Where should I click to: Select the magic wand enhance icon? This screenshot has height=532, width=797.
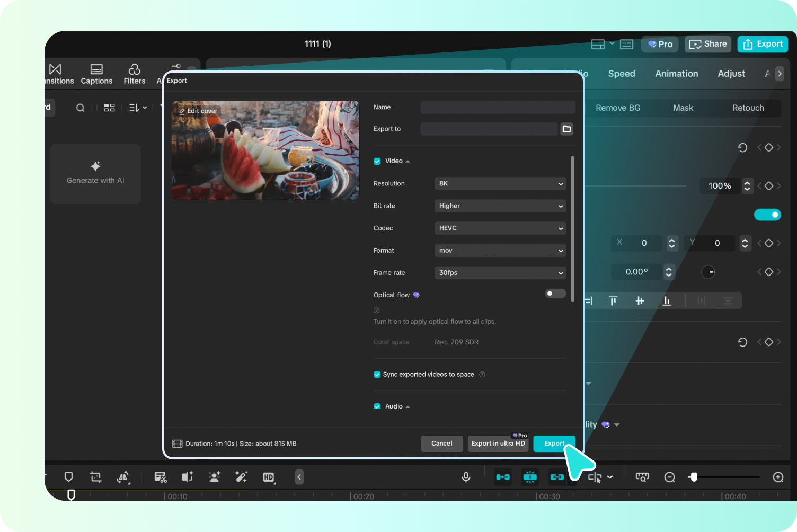[x=241, y=477]
